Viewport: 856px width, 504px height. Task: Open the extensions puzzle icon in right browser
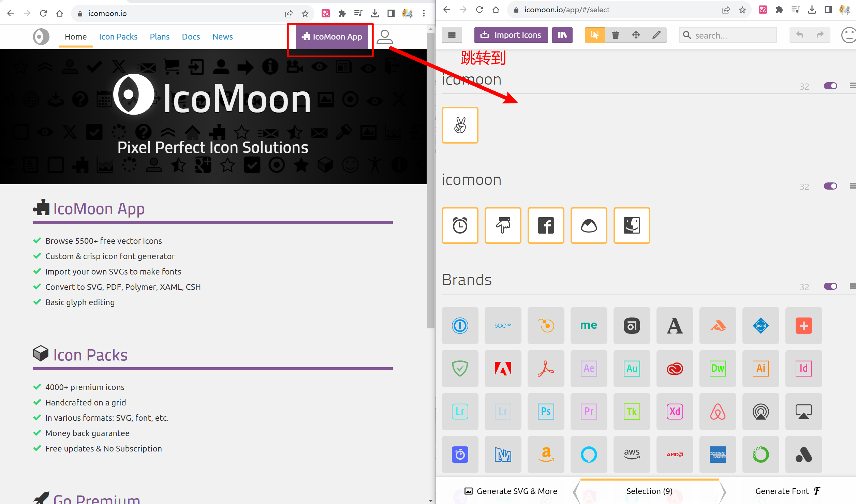coord(779,10)
